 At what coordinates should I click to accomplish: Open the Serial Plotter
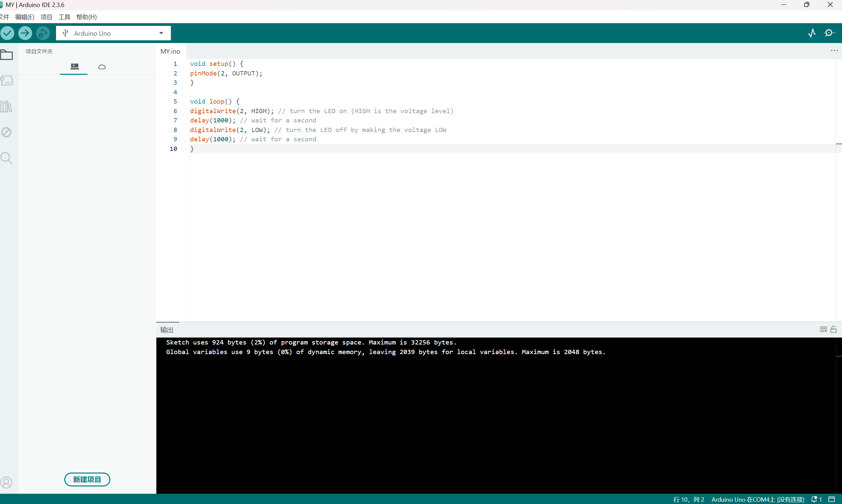click(x=812, y=33)
